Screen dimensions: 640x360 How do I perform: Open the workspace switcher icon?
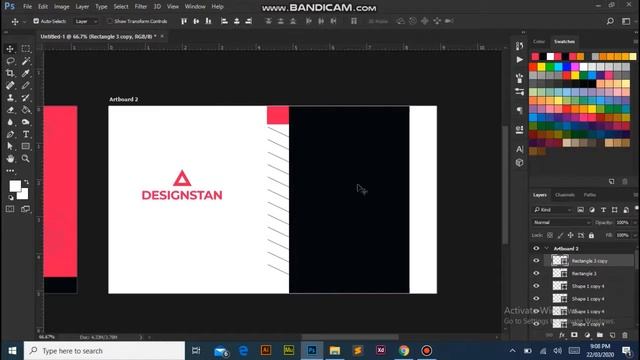pyautogui.click(x=626, y=21)
